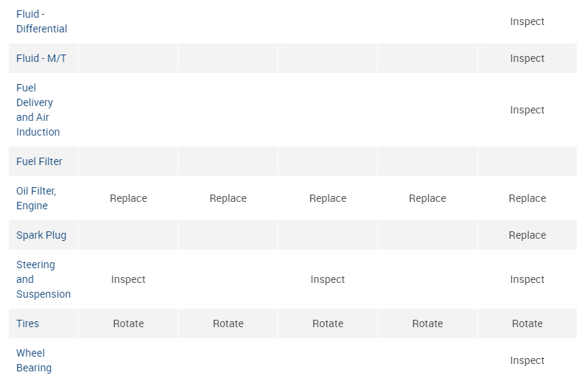The height and width of the screenshot is (392, 579).
Task: Open the Fluid - Differential link
Action: 41,21
